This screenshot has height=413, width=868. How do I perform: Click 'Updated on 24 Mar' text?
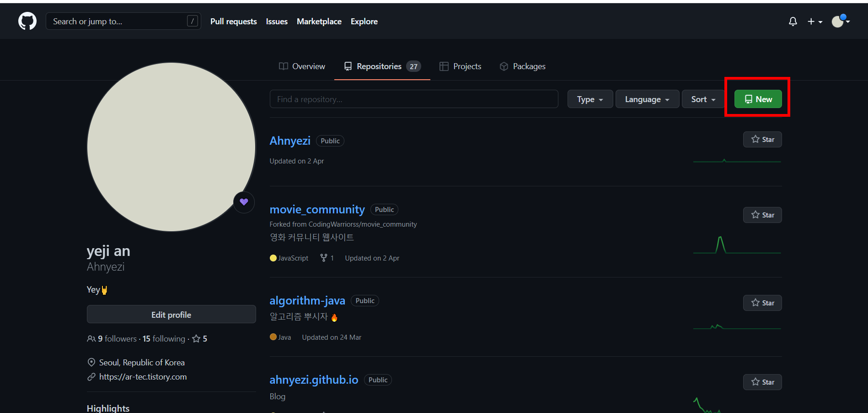(332, 337)
